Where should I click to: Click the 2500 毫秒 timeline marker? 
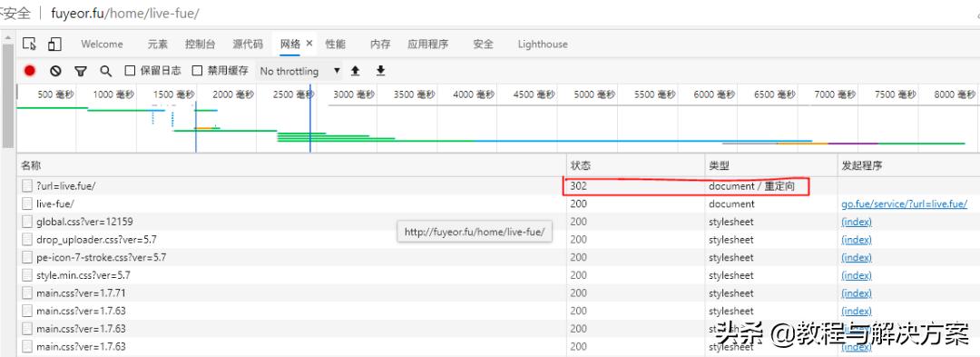point(293,94)
